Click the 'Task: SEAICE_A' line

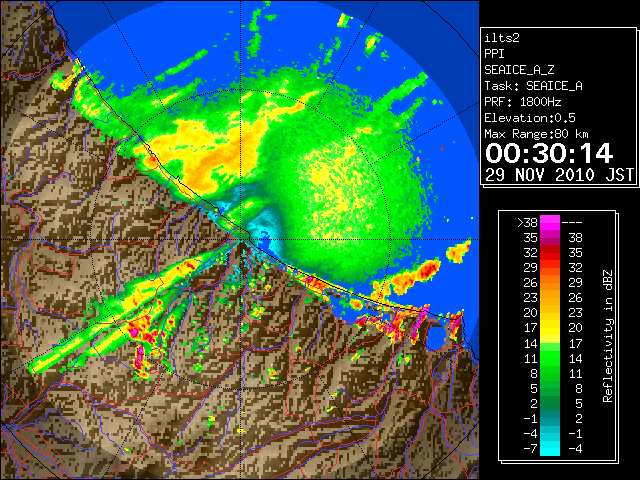coord(533,86)
